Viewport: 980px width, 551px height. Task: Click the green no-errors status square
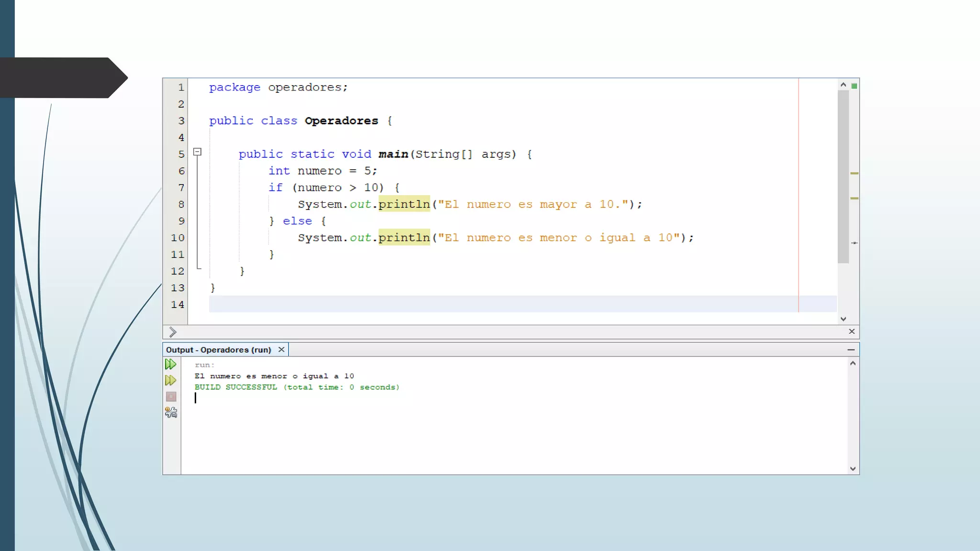(854, 86)
